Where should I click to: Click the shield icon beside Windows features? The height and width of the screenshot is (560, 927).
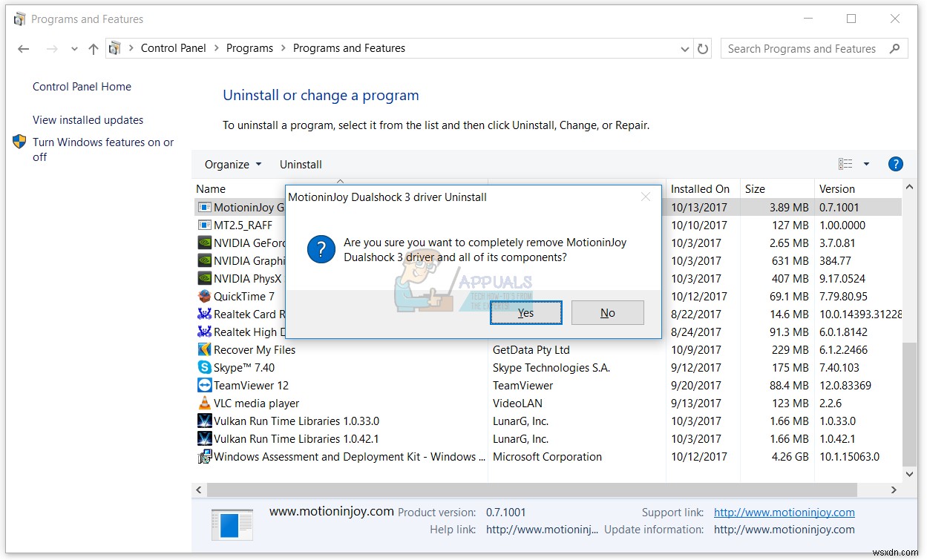[20, 142]
